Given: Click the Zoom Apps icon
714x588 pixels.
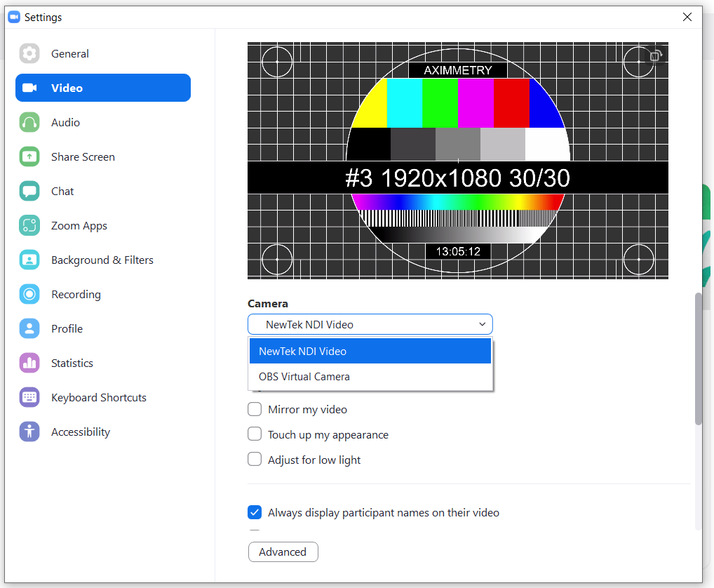Looking at the screenshot, I should coord(29,225).
